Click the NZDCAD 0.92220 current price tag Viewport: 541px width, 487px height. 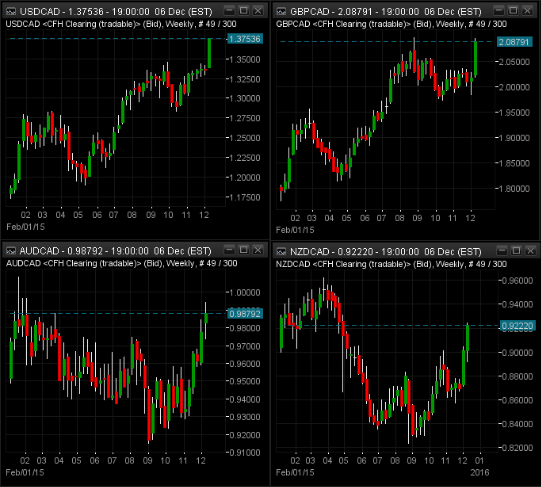518,326
